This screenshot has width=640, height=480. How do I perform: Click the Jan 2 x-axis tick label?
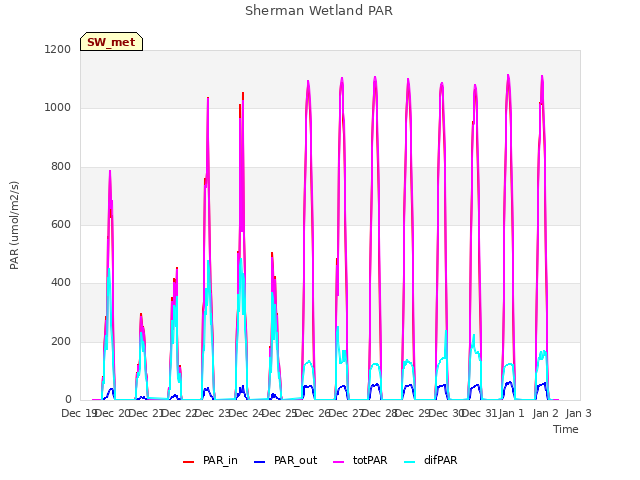coord(545,413)
